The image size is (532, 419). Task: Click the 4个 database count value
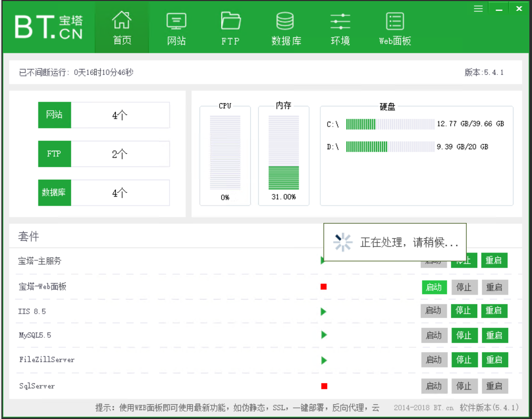pyautogui.click(x=120, y=192)
